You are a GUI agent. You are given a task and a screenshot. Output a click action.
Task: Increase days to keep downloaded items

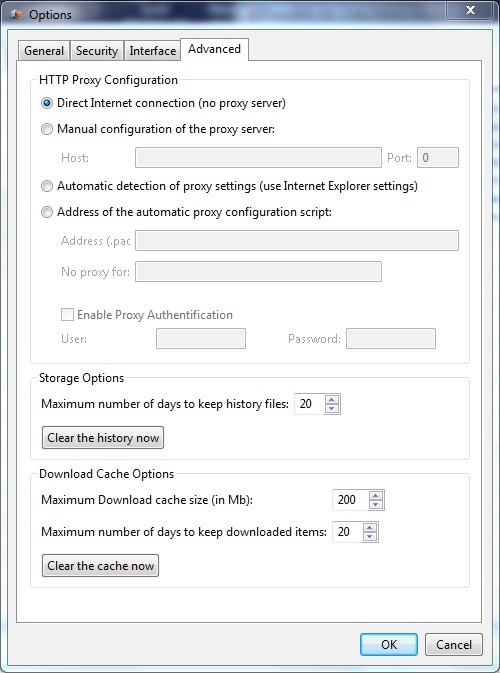370,527
